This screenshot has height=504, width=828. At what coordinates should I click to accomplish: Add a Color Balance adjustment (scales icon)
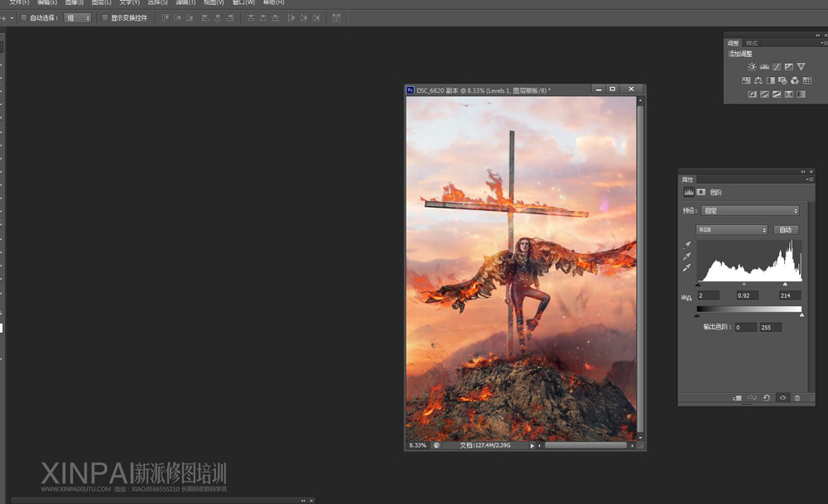pyautogui.click(x=758, y=80)
